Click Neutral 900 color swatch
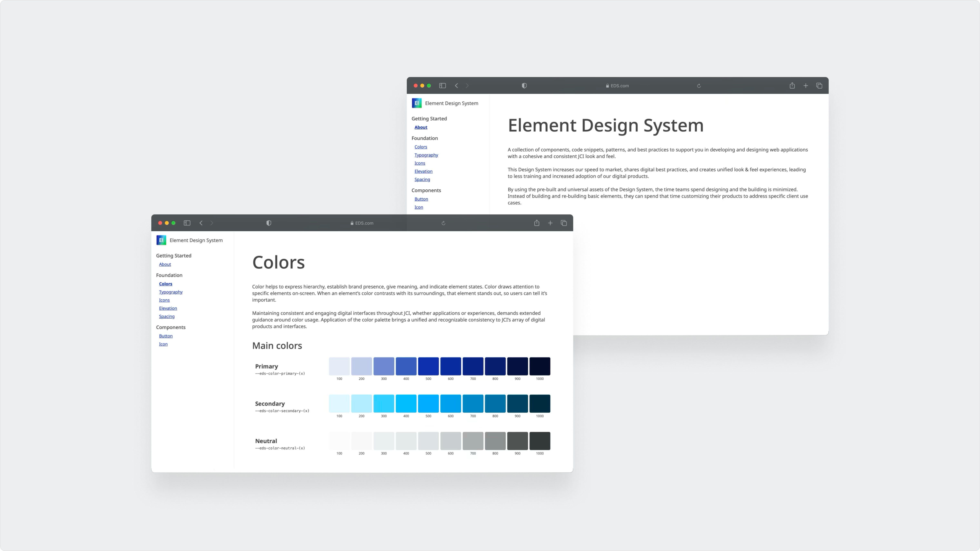The width and height of the screenshot is (980, 551). pos(517,441)
